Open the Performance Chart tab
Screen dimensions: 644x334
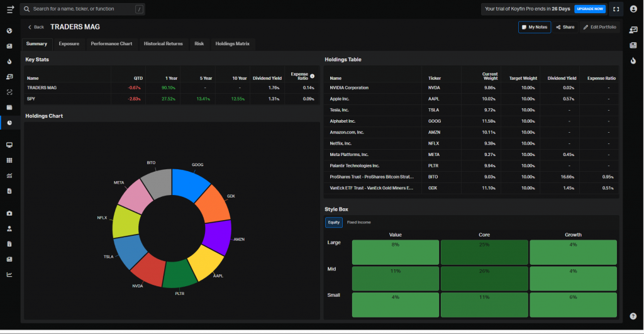click(111, 43)
